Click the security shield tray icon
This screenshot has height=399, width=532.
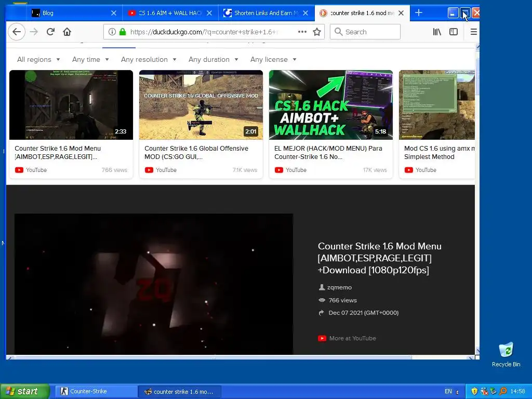[474, 392]
